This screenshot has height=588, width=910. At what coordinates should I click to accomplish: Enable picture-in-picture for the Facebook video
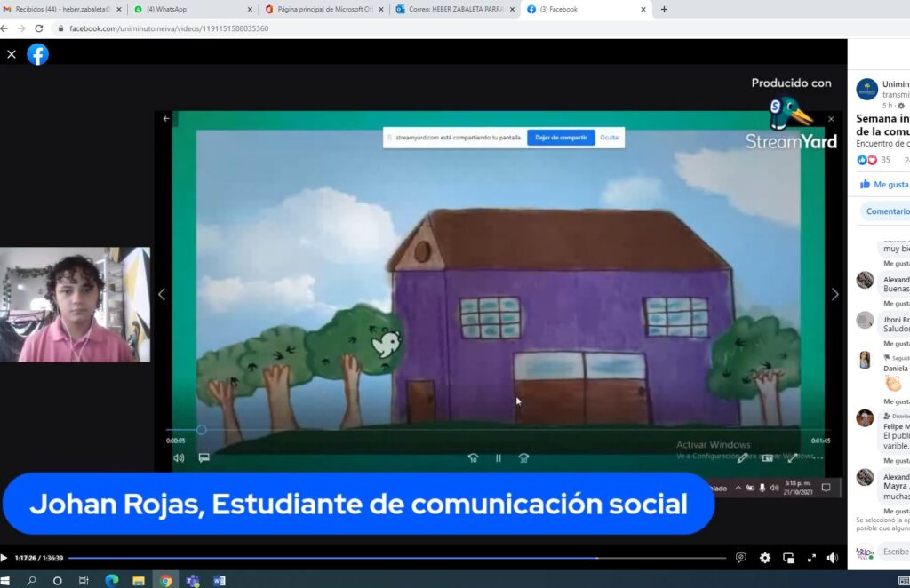point(788,558)
